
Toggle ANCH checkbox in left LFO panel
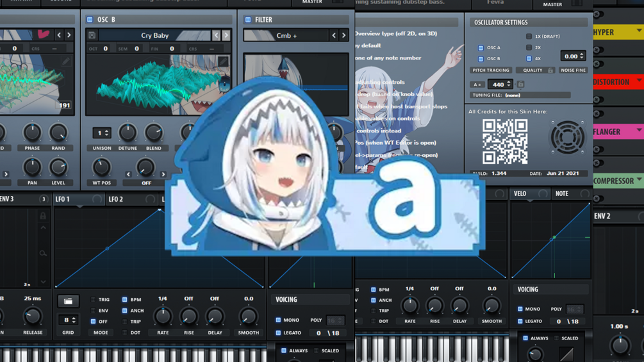click(124, 311)
